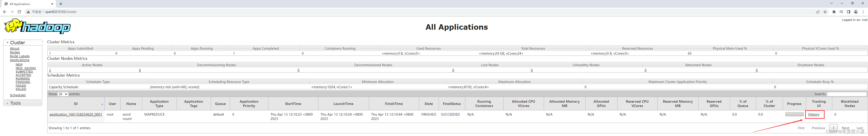This screenshot has width=868, height=136.
Task: Sort table by Application Type column
Action: tap(159, 104)
